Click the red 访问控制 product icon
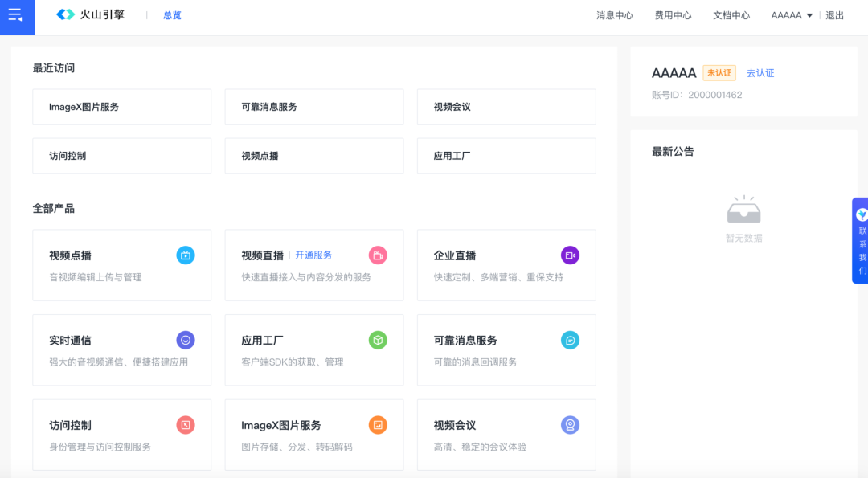 tap(186, 425)
